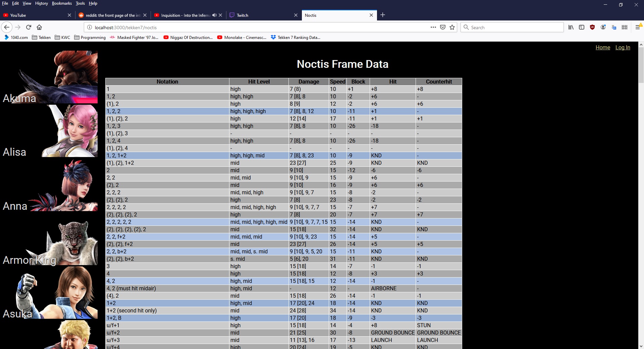Screen dimensions: 644x349
Task: Expand the KWC bookmarks folder
Action: point(62,37)
